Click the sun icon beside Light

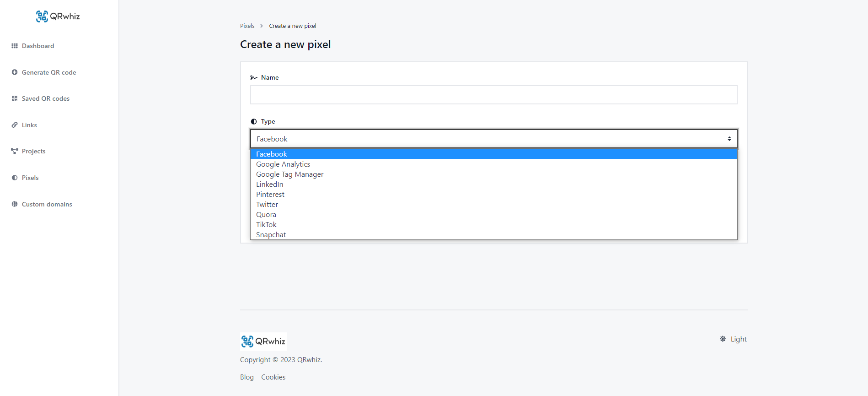(723, 339)
